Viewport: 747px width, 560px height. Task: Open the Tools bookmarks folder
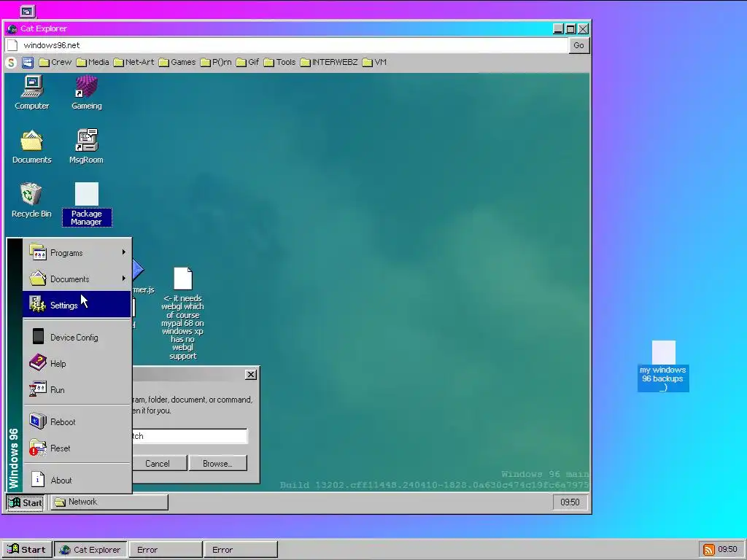point(279,63)
